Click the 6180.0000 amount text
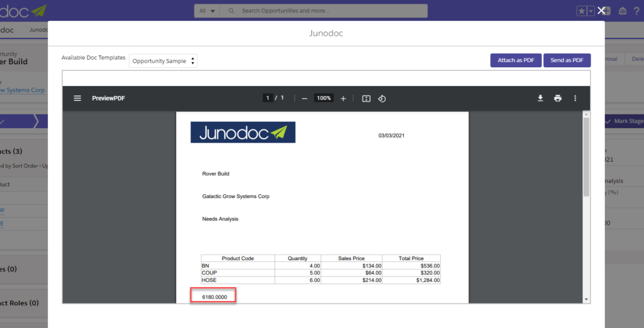 click(214, 297)
